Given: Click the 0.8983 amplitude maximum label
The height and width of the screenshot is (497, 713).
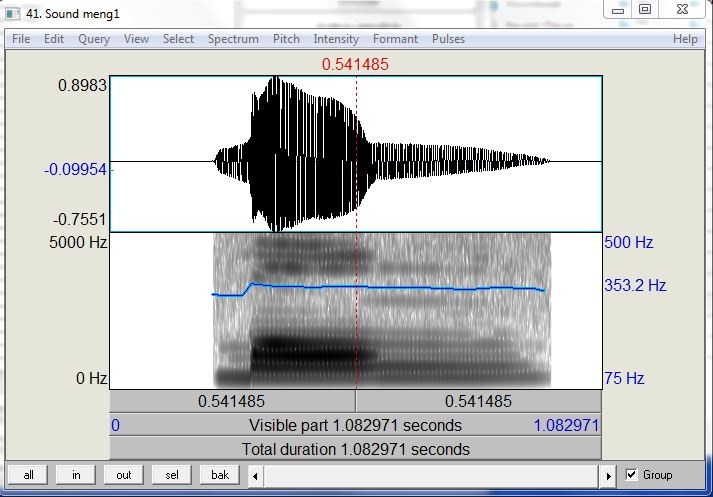Looking at the screenshot, I should 82,85.
